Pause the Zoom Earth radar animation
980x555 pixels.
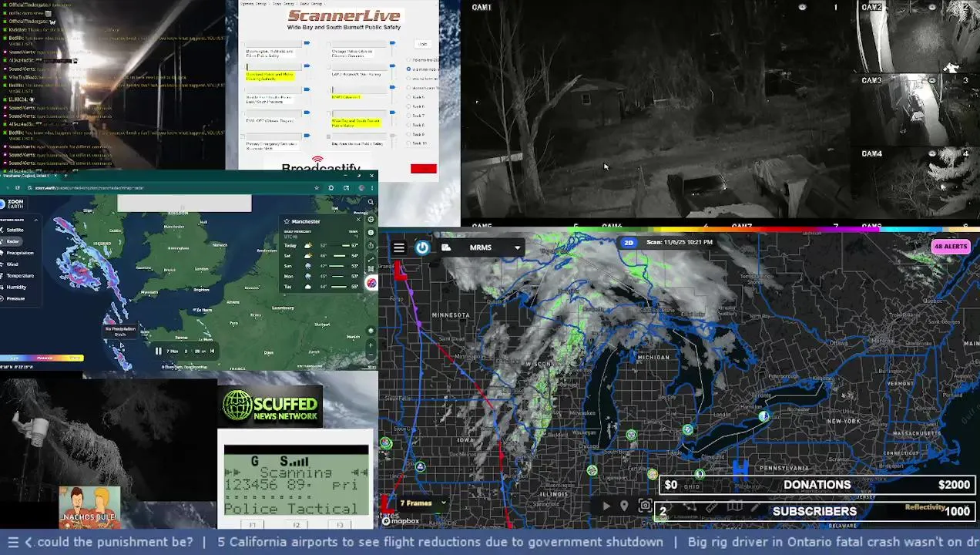coord(158,351)
